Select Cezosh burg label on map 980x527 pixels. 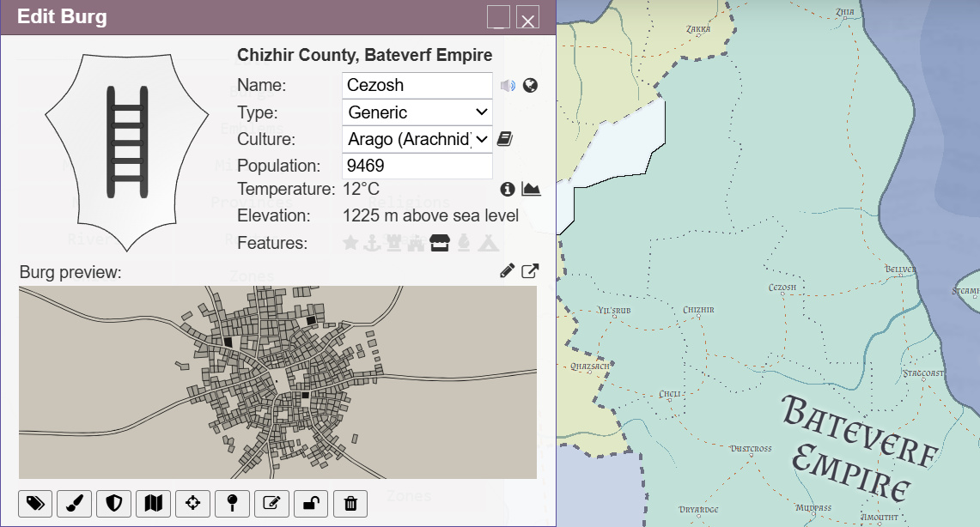pyautogui.click(x=782, y=288)
